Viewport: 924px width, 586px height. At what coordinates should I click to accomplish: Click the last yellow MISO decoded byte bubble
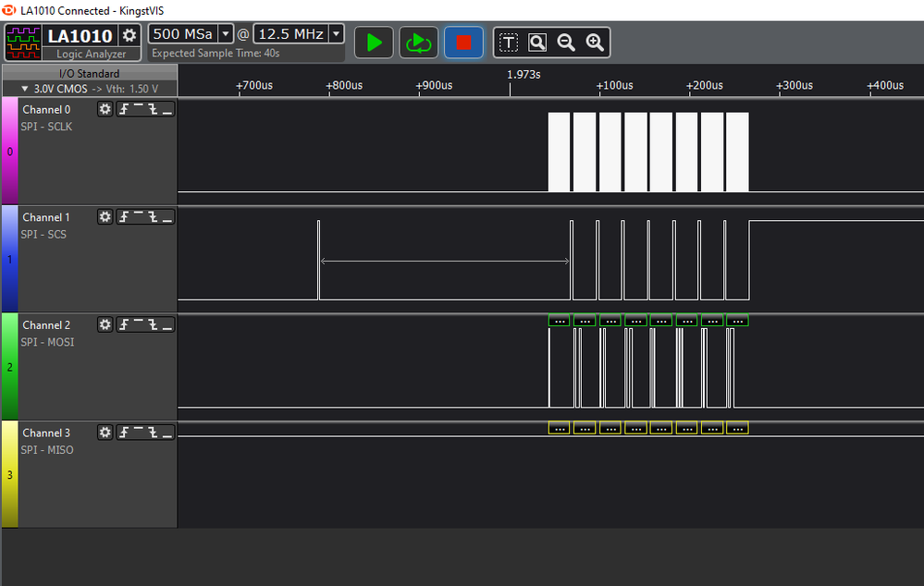[x=738, y=428]
